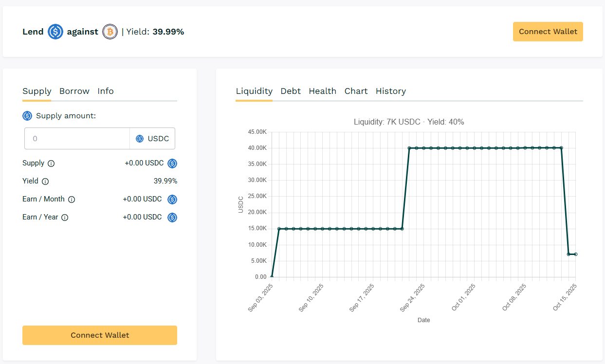Click the last data point on liquidity chart
The width and height of the screenshot is (605, 364).
575,254
